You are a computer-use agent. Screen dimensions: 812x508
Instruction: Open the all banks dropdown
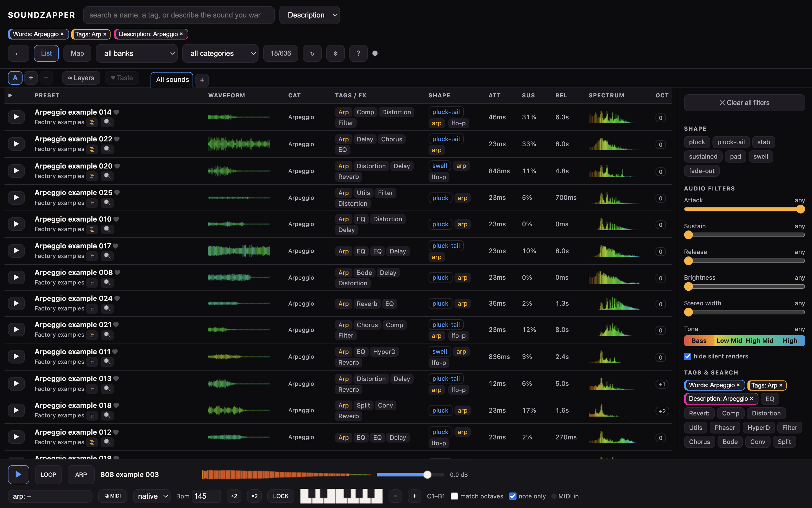pyautogui.click(x=136, y=53)
